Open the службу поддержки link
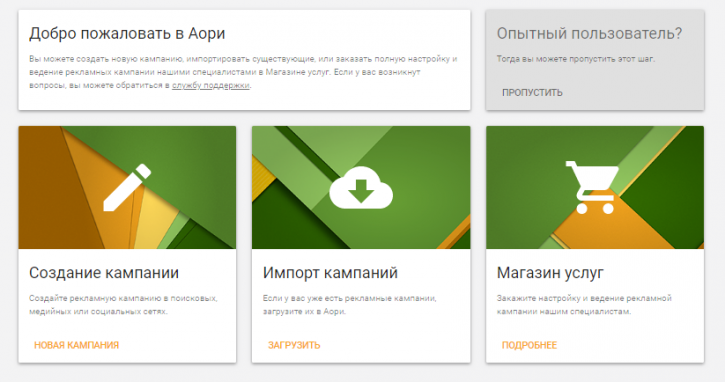Screen dimensions: 725x382 [211, 86]
